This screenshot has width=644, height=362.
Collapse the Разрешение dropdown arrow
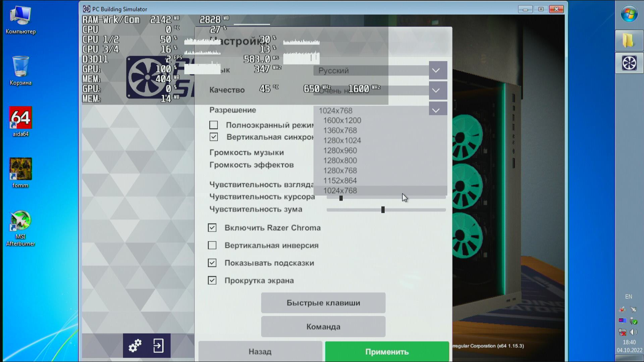click(x=438, y=110)
